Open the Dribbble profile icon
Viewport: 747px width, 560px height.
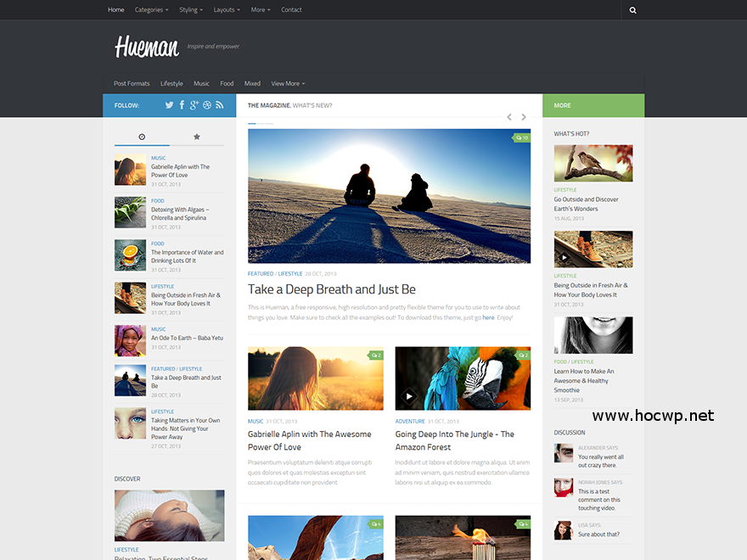[x=207, y=105]
